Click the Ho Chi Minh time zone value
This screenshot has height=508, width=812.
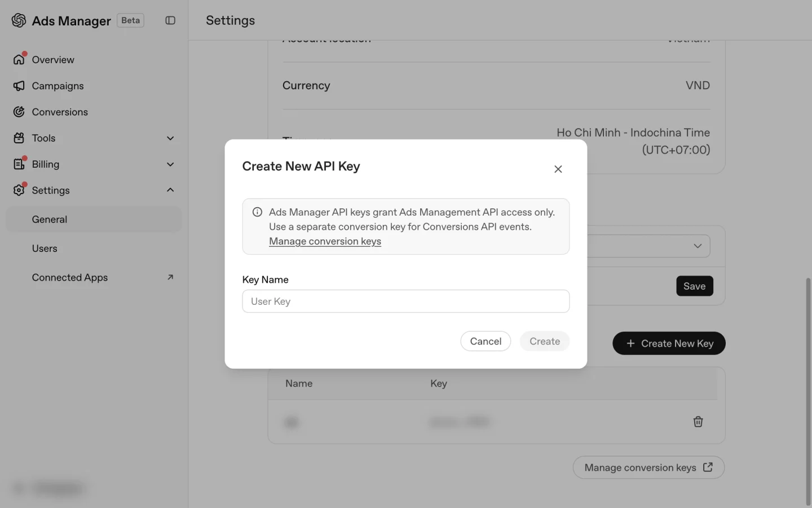point(633,141)
